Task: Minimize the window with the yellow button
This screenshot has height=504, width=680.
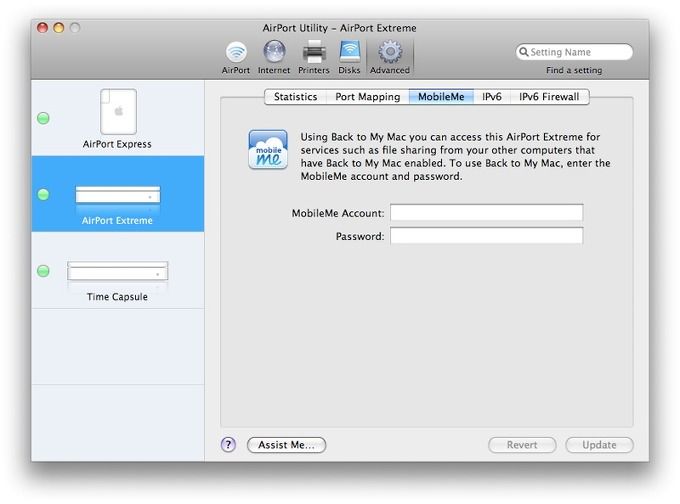Action: [59, 28]
